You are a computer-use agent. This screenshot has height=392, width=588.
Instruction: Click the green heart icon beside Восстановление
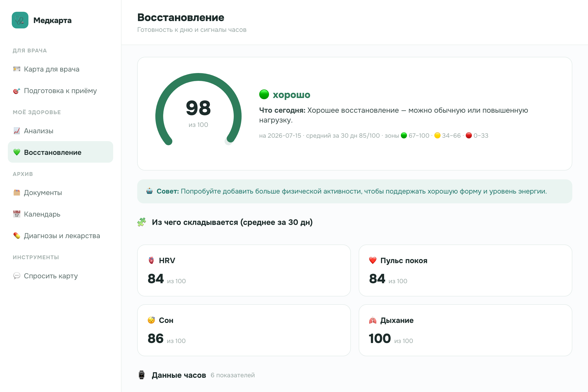click(17, 152)
